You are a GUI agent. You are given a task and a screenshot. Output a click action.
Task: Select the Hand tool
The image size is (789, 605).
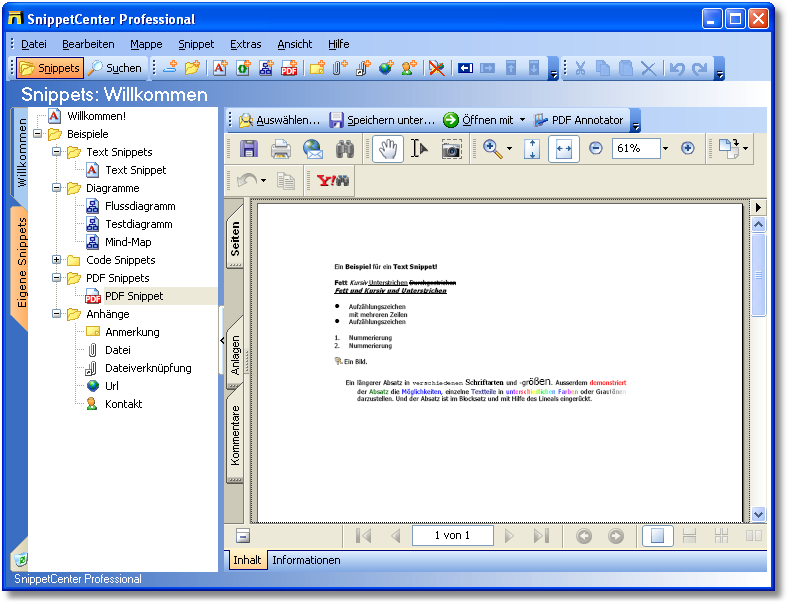click(x=387, y=149)
